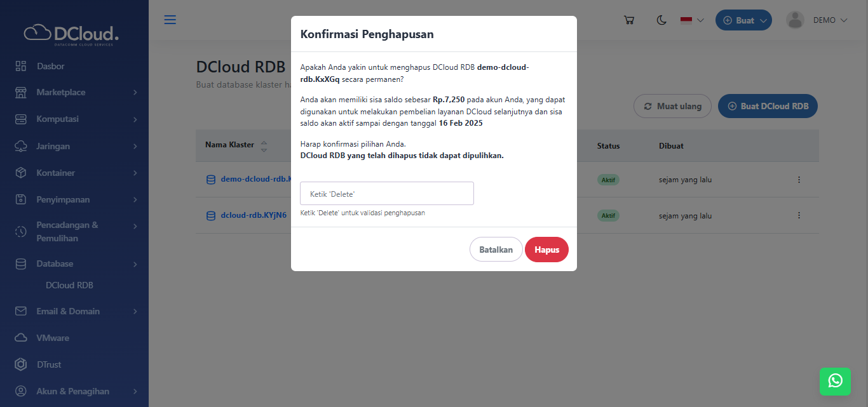
Task: Open the Buat dropdown in header
Action: (x=743, y=20)
